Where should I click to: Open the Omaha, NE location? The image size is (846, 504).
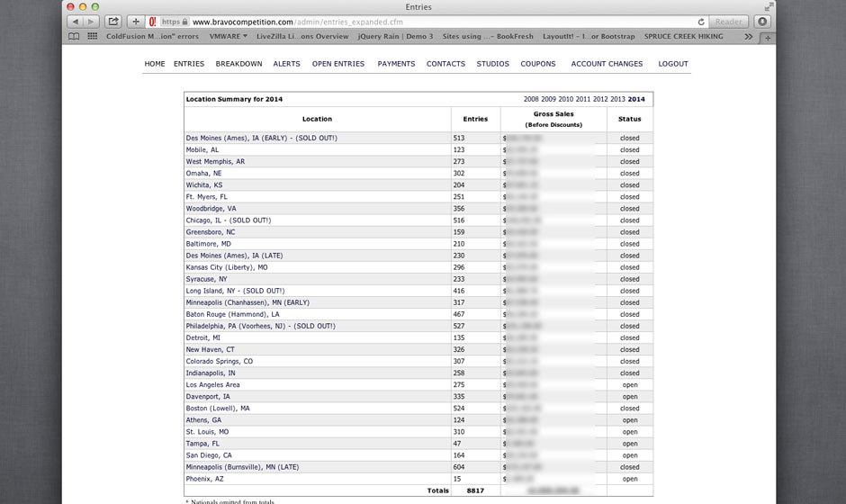click(x=204, y=173)
